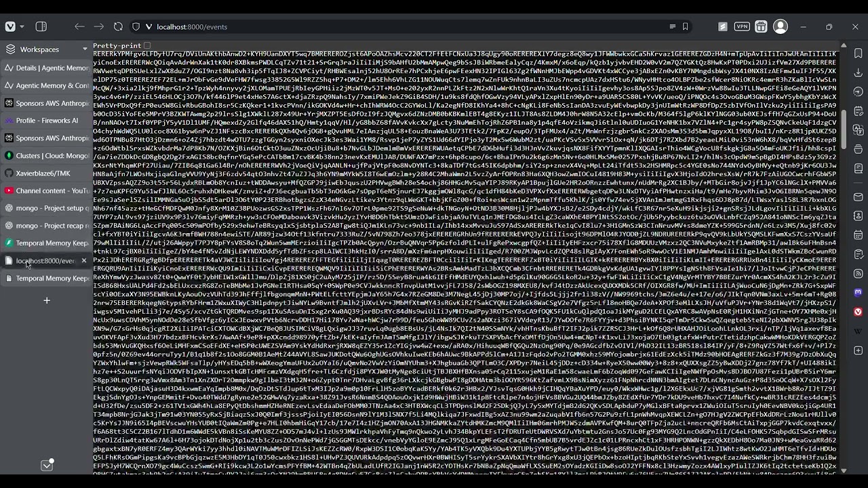Enable the Pretty-print checkbox
Screen dimensions: 868x488
click(147, 45)
